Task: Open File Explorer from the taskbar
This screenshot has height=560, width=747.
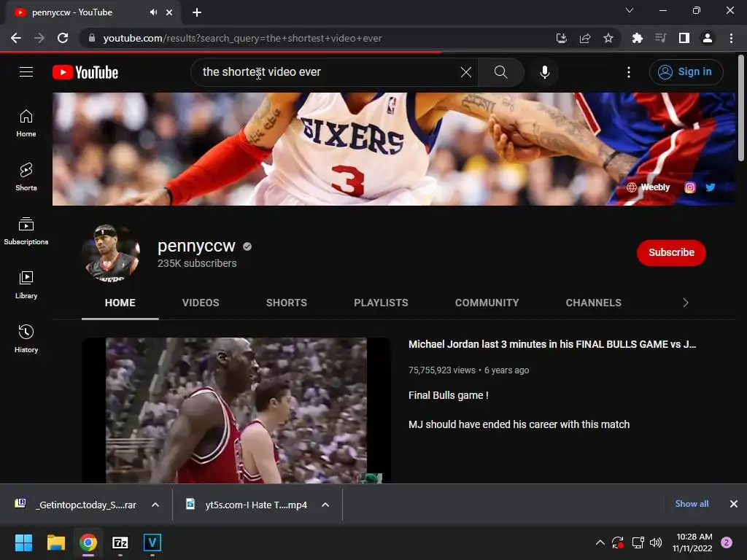Action: coord(55,542)
